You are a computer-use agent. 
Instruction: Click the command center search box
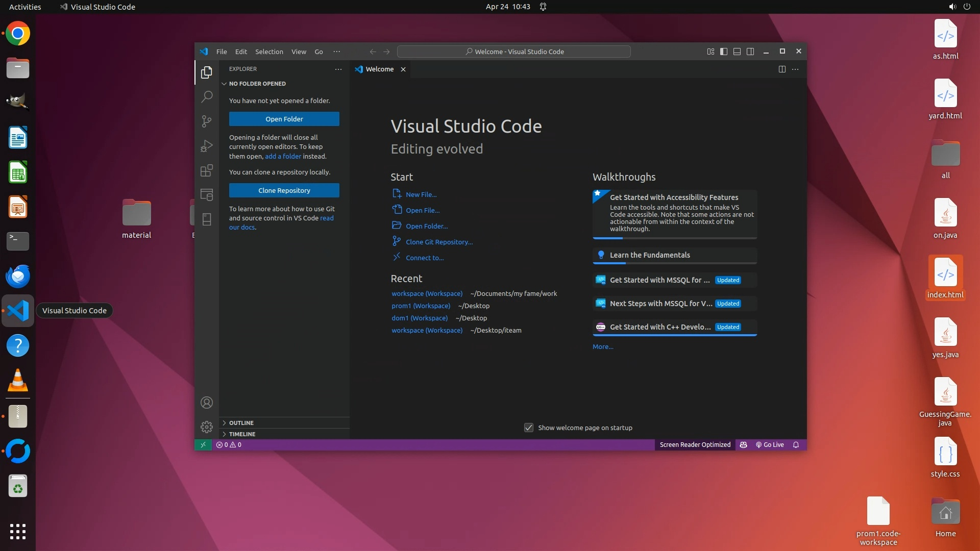513,52
